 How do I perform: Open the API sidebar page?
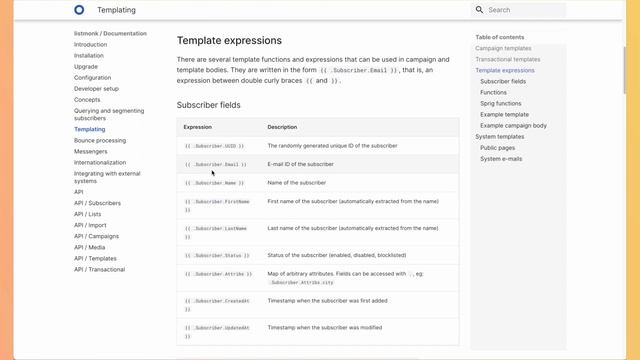point(79,192)
